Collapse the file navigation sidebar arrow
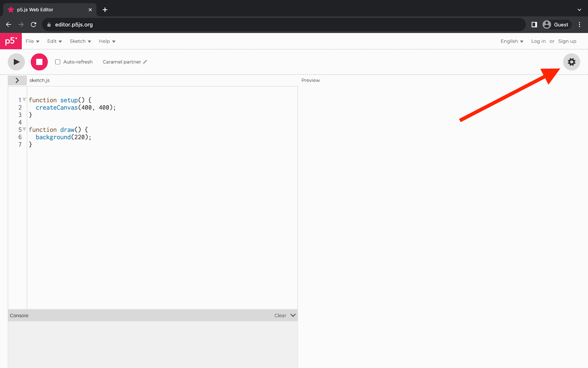 tap(17, 80)
